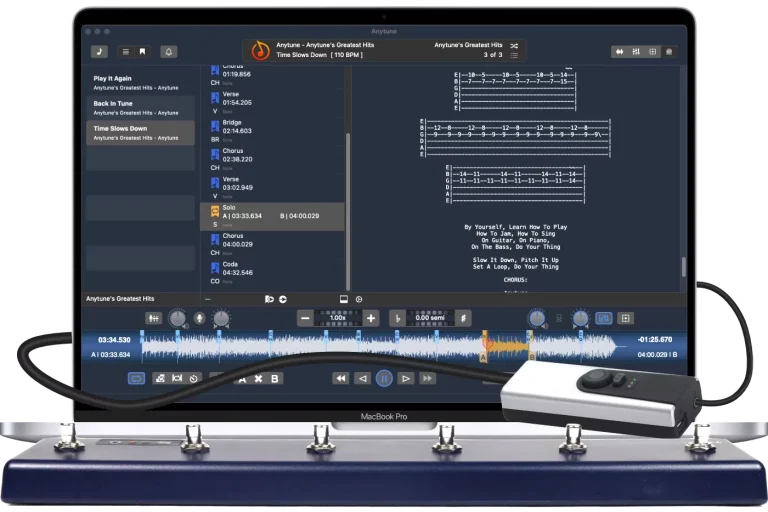Toggle the blue loop button in transport
This screenshot has height=512, width=768.
(136, 378)
